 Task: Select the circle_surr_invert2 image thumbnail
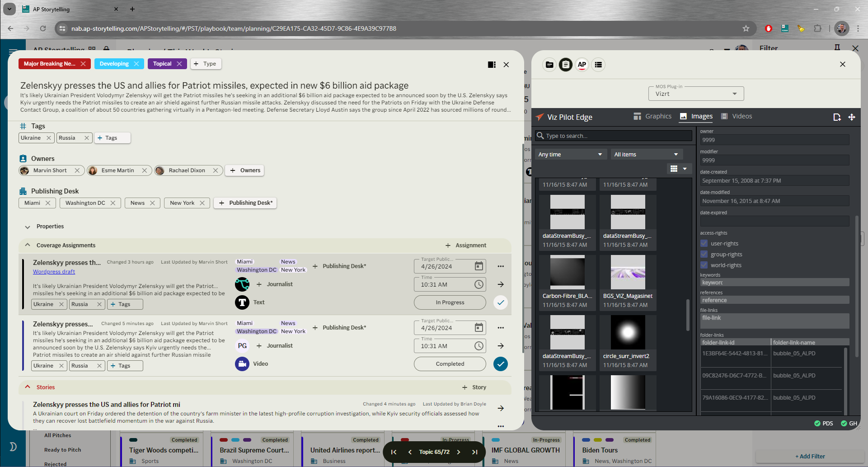tap(628, 332)
